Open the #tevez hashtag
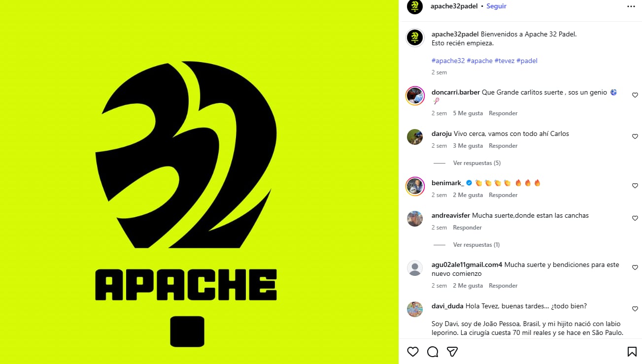 coord(505,61)
